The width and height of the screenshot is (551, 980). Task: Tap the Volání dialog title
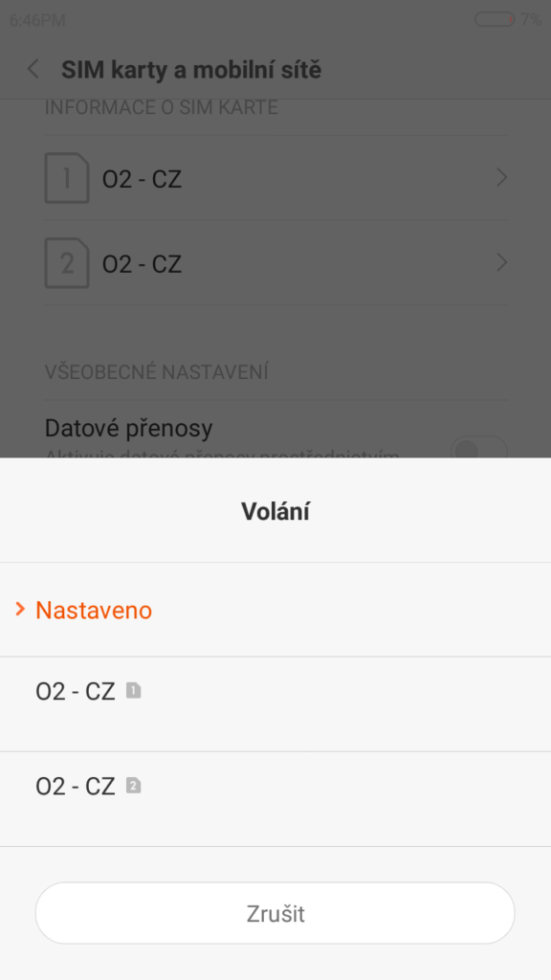point(275,511)
